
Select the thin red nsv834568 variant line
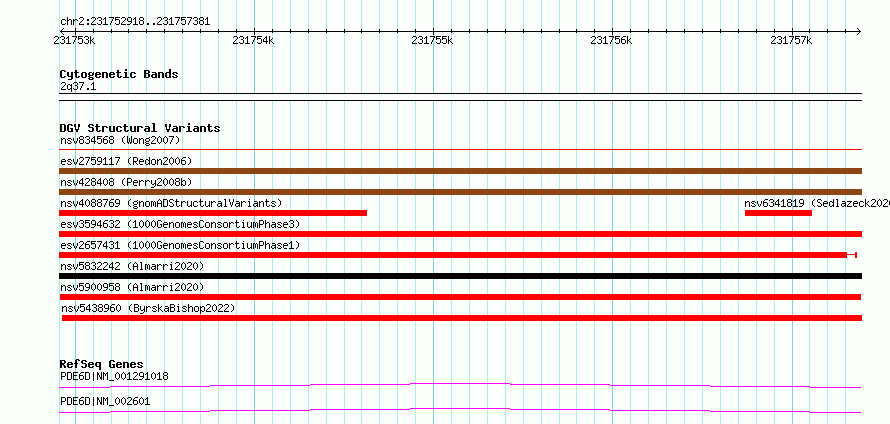pos(460,149)
